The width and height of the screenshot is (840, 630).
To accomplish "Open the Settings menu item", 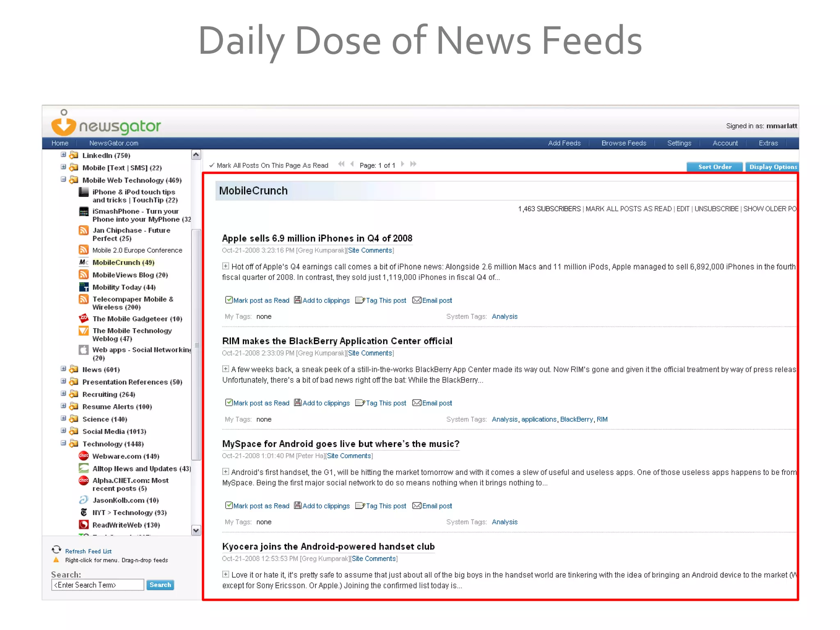I will coord(679,143).
